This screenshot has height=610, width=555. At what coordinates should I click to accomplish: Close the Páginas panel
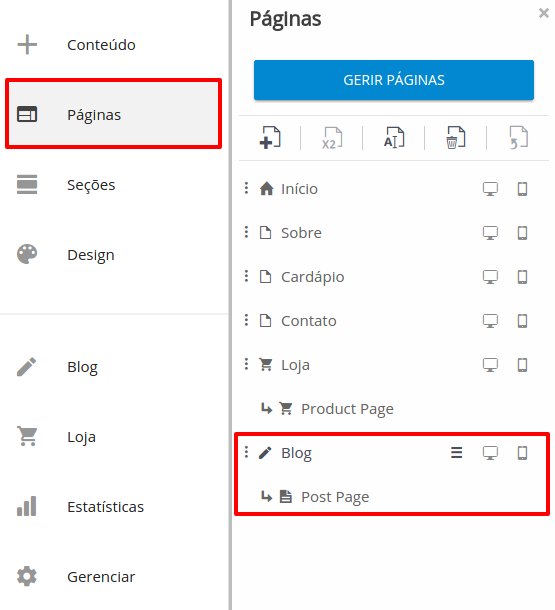pyautogui.click(x=544, y=13)
